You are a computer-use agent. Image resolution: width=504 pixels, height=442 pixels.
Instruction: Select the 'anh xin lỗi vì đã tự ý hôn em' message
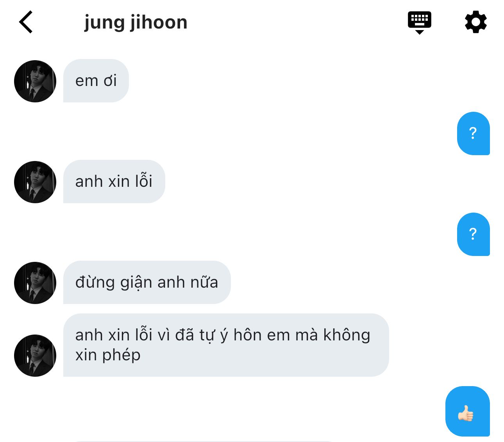tap(226, 345)
